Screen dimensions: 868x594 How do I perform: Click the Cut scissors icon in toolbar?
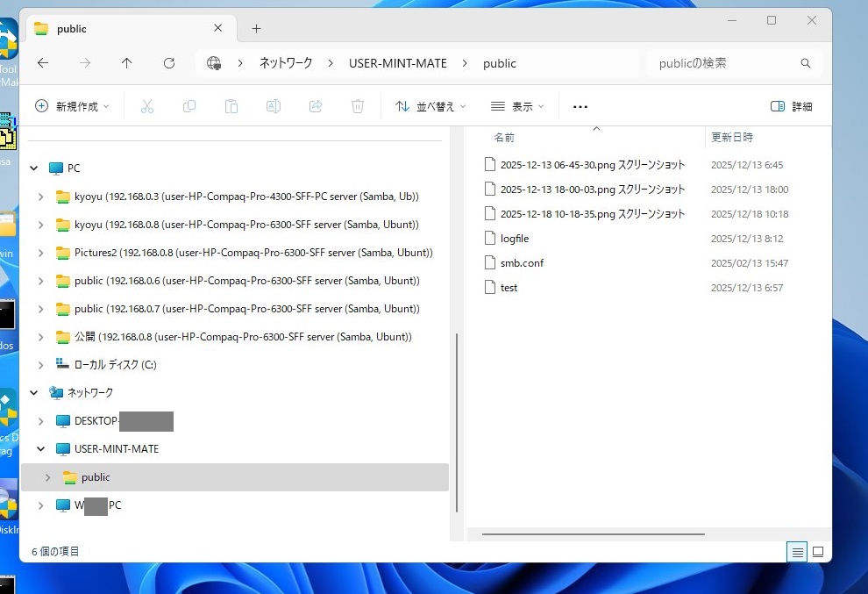point(146,106)
